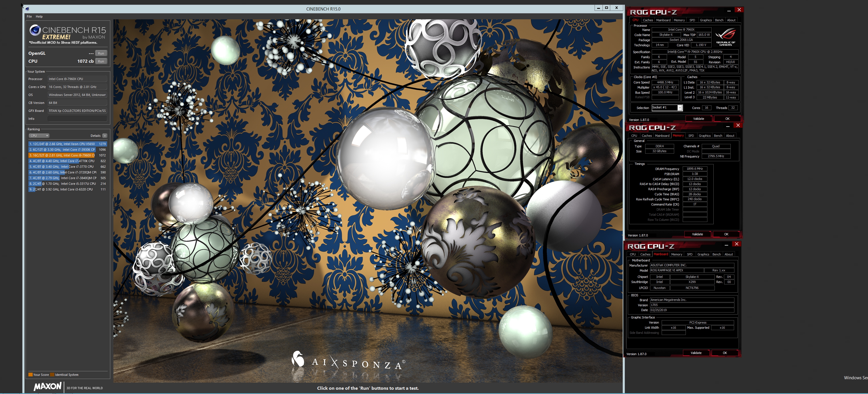Open Memory tab in CPU-Z CPU window
Image resolution: width=868 pixels, height=394 pixels.
click(x=679, y=20)
